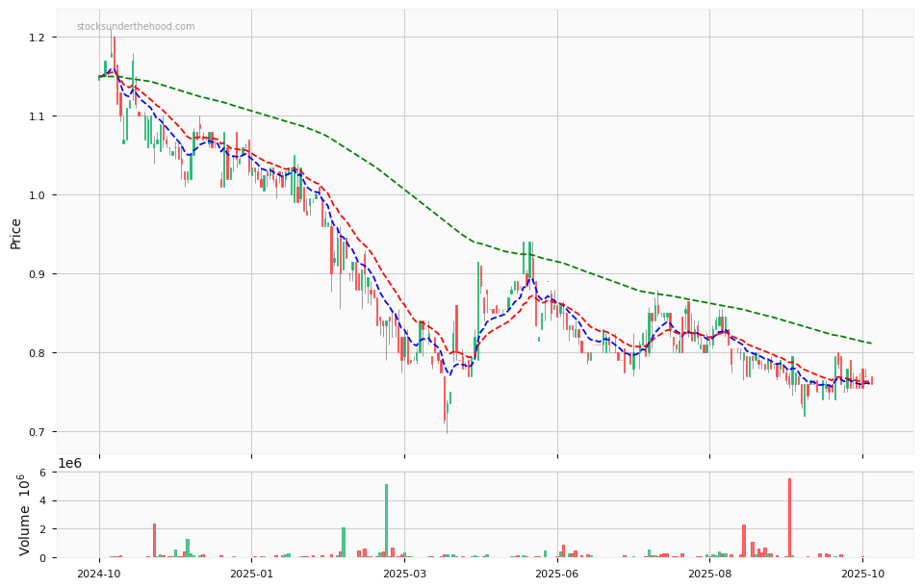Click the tallest green volume bar
Image resolution: width=923 pixels, height=588 pixels.
pyautogui.click(x=387, y=522)
